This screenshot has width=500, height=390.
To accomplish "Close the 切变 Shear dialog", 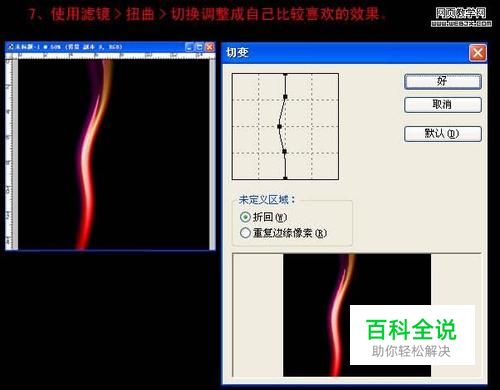I will (x=477, y=53).
